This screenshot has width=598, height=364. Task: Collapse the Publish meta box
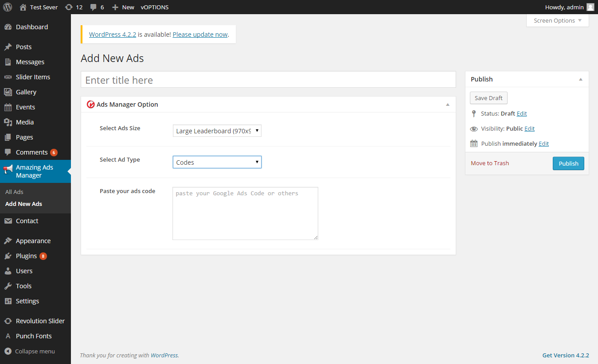pos(580,79)
